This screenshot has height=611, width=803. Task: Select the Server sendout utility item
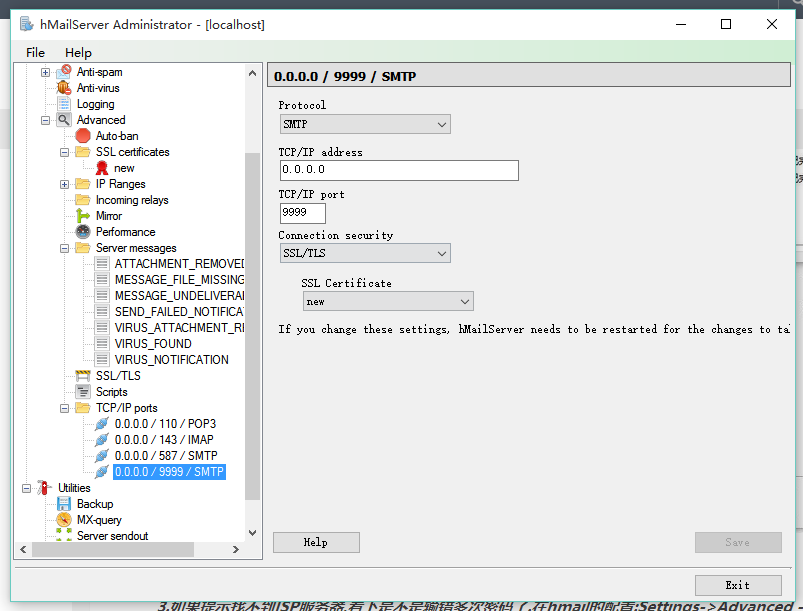[x=112, y=536]
